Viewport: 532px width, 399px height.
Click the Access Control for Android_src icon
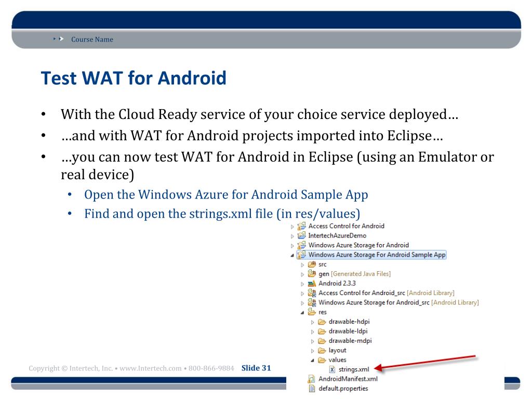tap(312, 293)
